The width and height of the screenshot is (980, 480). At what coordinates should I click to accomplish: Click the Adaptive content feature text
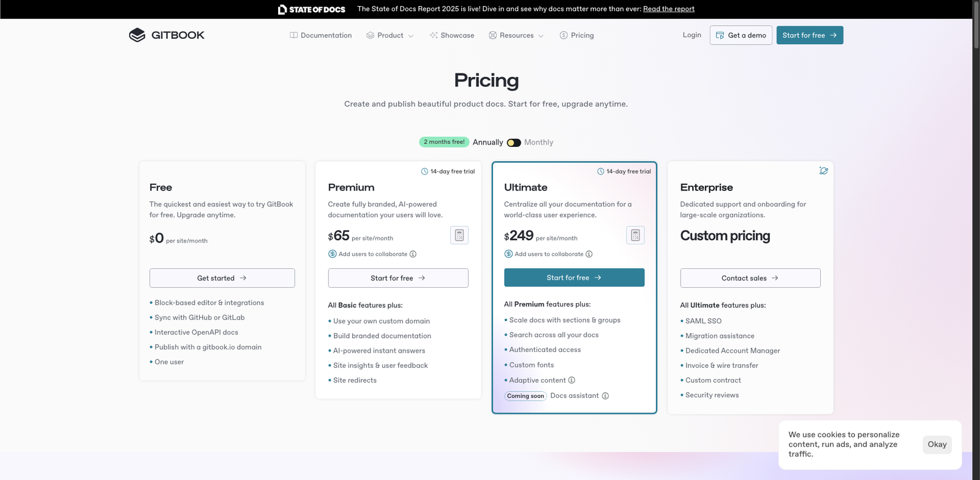click(537, 380)
